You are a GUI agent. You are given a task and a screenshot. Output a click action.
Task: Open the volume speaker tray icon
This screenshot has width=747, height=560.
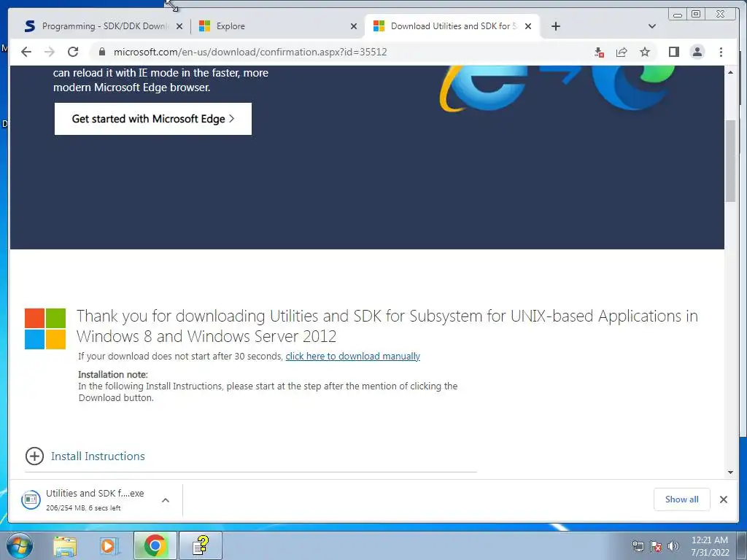pyautogui.click(x=673, y=546)
